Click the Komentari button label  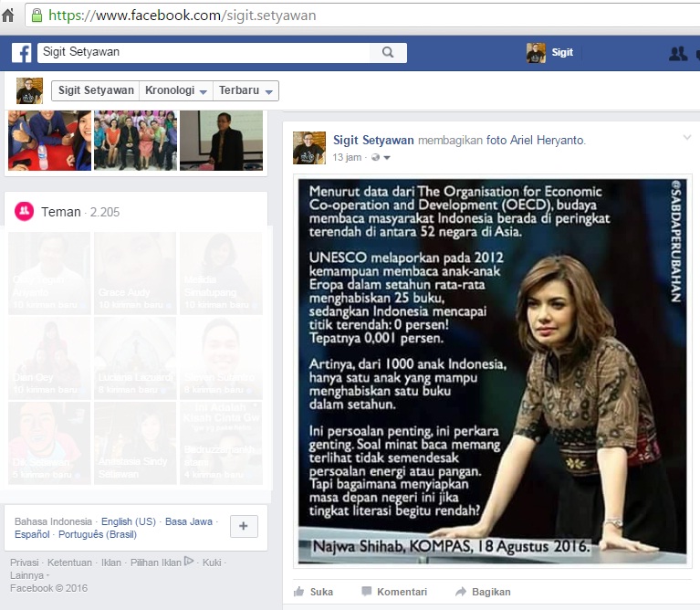click(402, 592)
